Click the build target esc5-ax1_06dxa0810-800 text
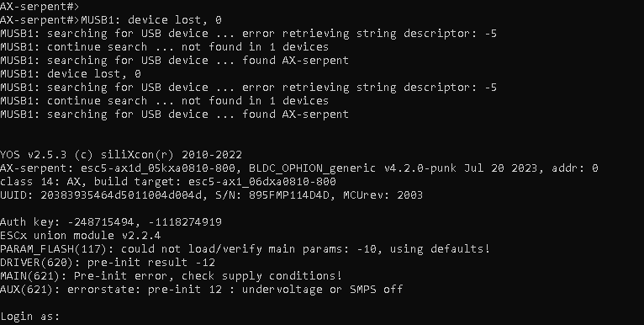This screenshot has height=325, width=644. pyautogui.click(x=262, y=181)
